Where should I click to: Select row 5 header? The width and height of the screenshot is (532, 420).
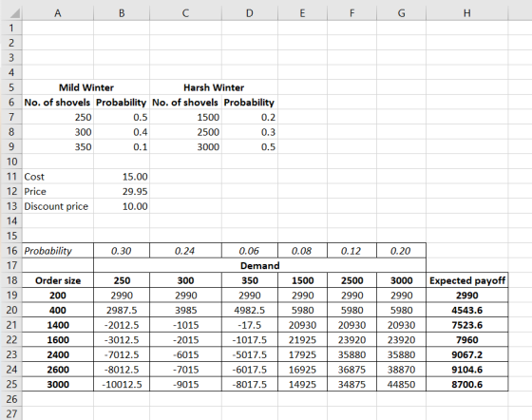[11, 87]
